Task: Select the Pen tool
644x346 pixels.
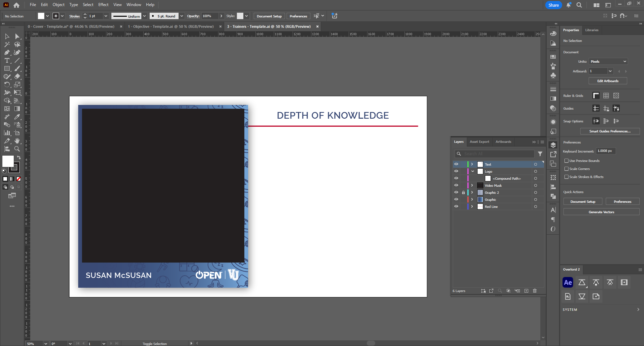Action: (x=7, y=53)
